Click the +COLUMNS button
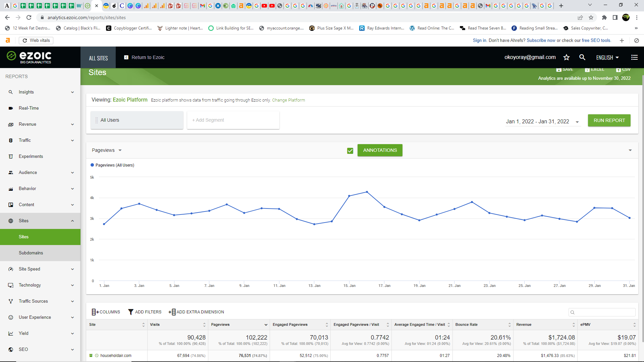 106,312
